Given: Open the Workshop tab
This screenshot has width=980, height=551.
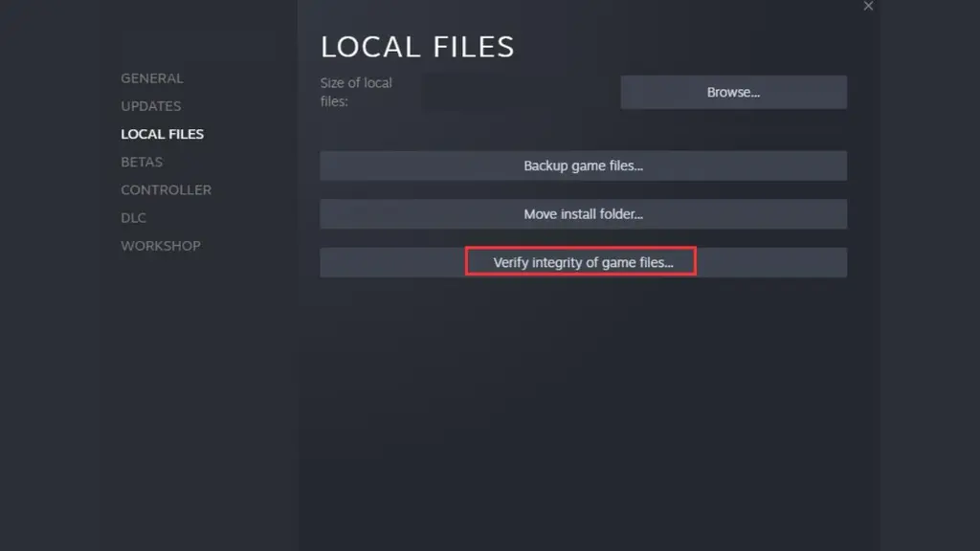Looking at the screenshot, I should click(161, 246).
